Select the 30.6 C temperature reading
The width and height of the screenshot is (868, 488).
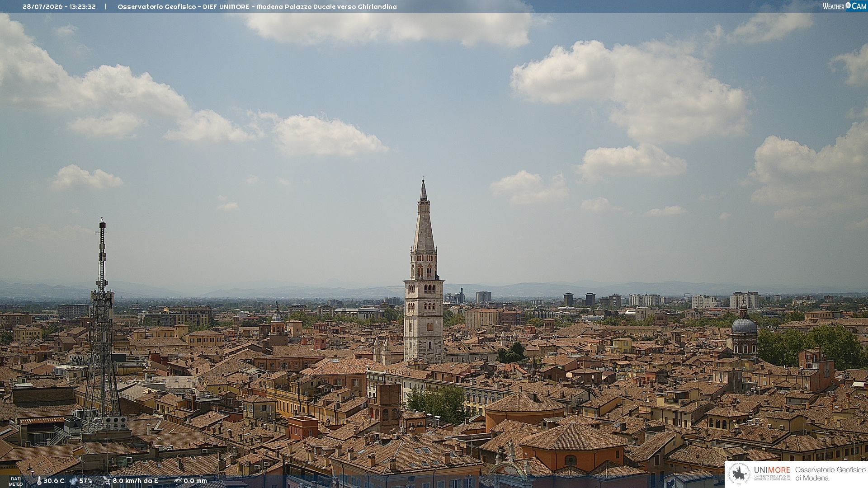pos(54,481)
